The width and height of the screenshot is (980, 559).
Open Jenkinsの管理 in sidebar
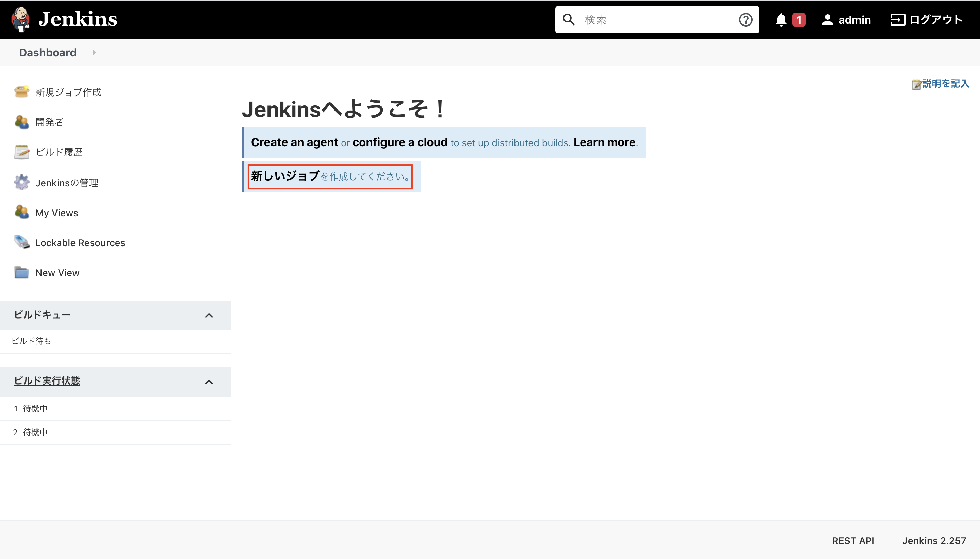[67, 183]
